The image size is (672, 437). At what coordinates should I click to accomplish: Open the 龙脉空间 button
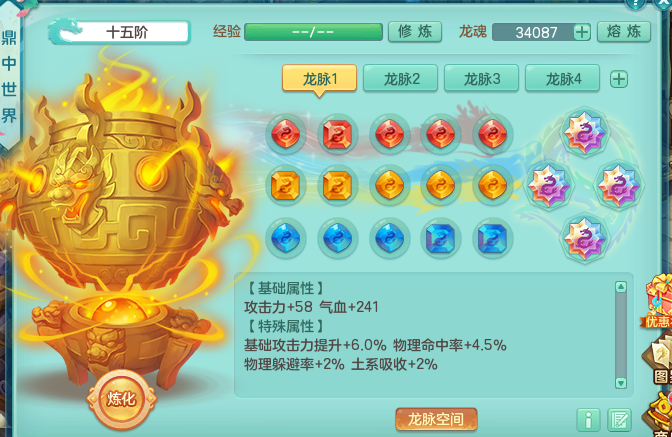click(436, 419)
